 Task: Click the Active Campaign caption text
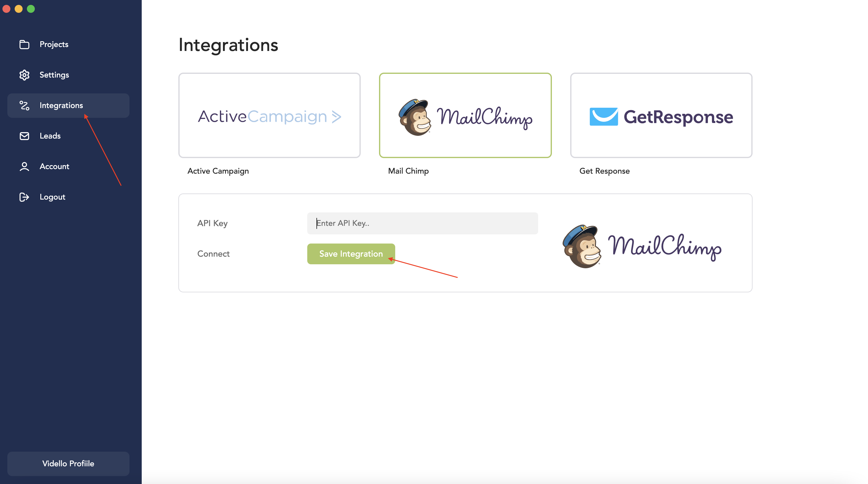coord(218,171)
